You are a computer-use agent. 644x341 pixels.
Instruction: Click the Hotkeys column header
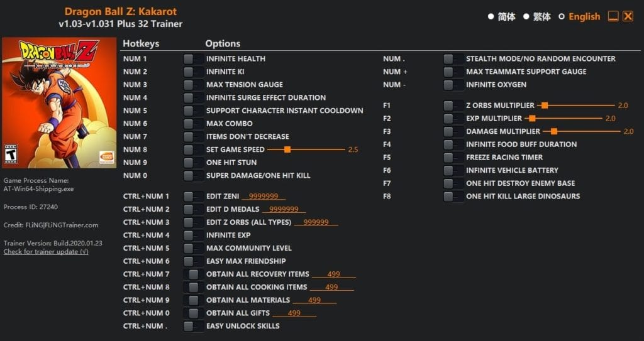click(141, 43)
